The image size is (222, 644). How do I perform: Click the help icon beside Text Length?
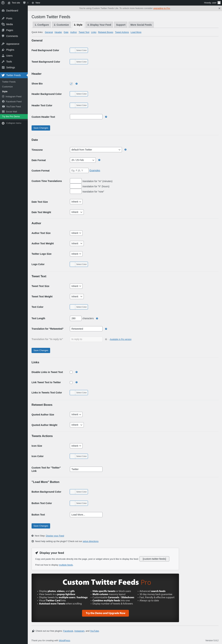coord(97,319)
